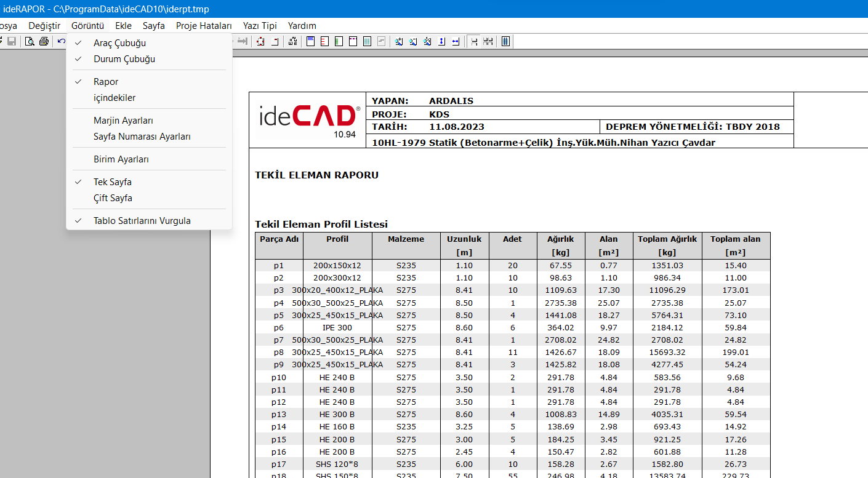Viewport: 868px width, 478px height.
Task: Click the highlight table rows toolbar icon
Action: [x=505, y=41]
